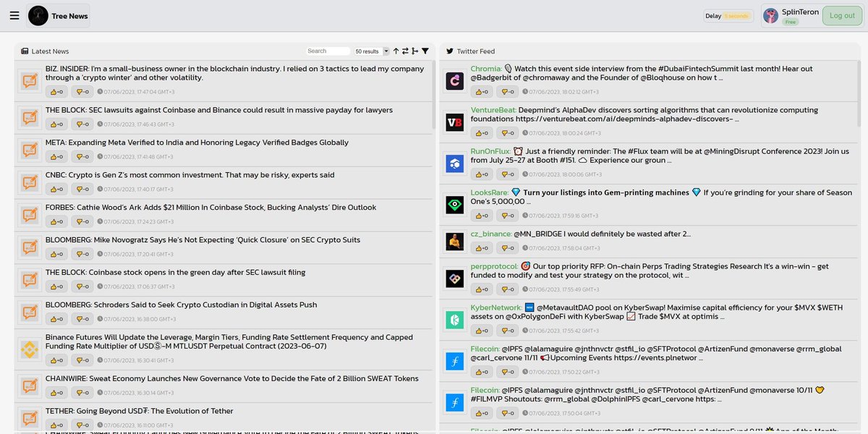This screenshot has width=868, height=434.
Task: Downvote the RunOnFlux tweet
Action: tap(508, 174)
